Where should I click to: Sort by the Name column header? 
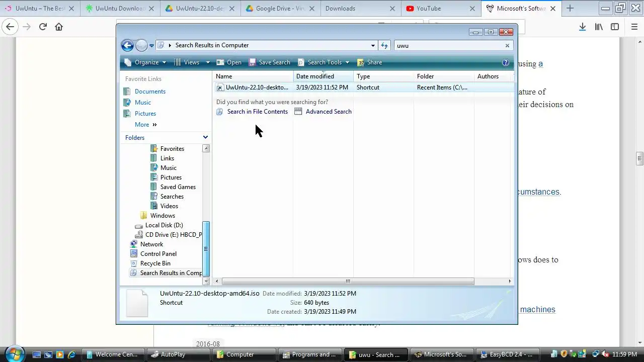(x=254, y=76)
